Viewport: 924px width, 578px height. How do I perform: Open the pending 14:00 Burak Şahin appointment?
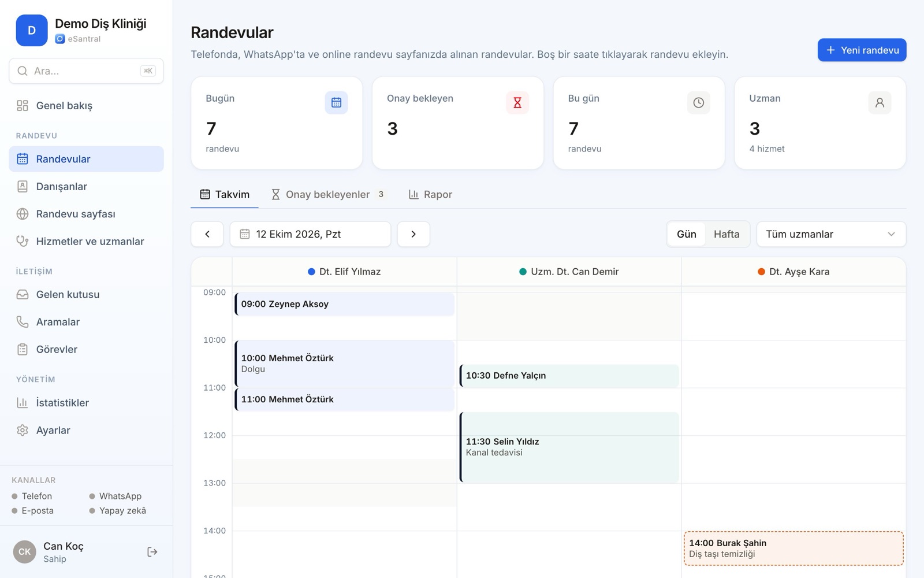tap(793, 549)
